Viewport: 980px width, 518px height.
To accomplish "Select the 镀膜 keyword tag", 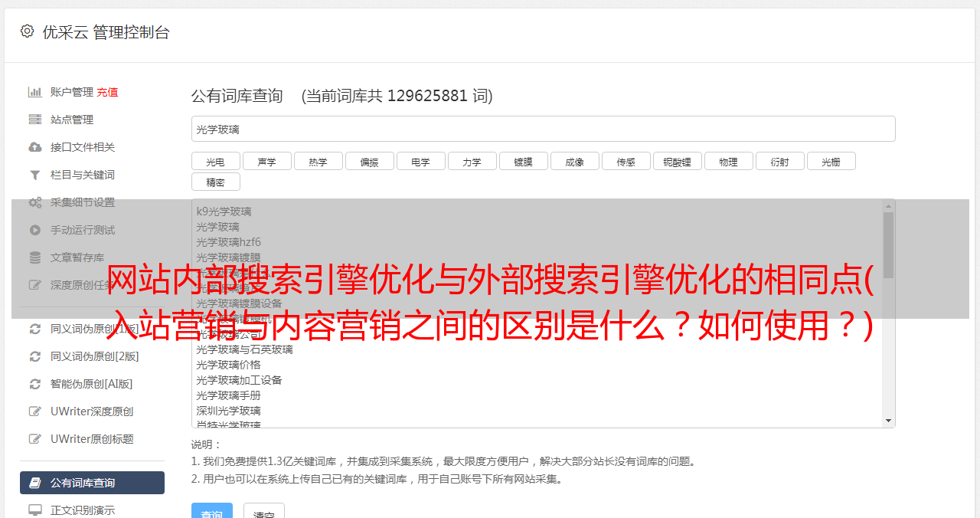I will (x=523, y=161).
